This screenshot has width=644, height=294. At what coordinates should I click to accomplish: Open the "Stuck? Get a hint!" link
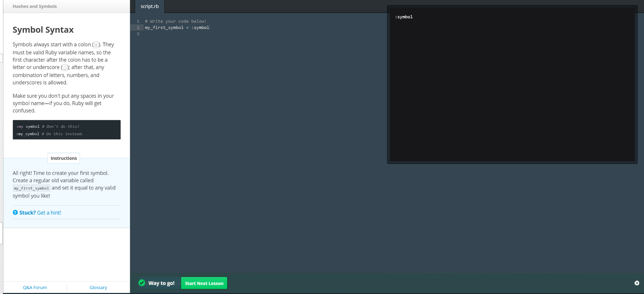(x=40, y=213)
